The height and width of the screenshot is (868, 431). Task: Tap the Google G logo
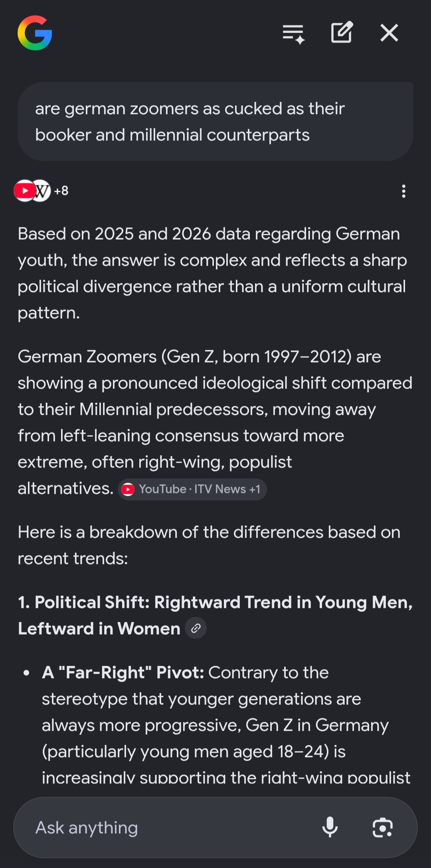(x=35, y=33)
